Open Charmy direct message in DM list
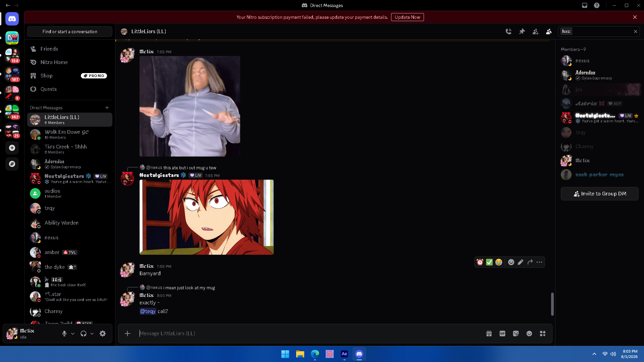The width and height of the screenshot is (644, 362). [x=70, y=311]
